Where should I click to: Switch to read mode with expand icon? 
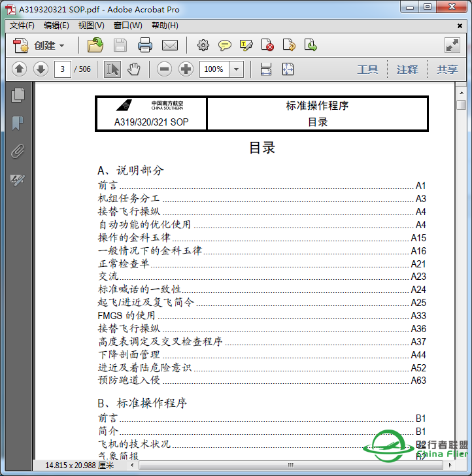pyautogui.click(x=452, y=45)
